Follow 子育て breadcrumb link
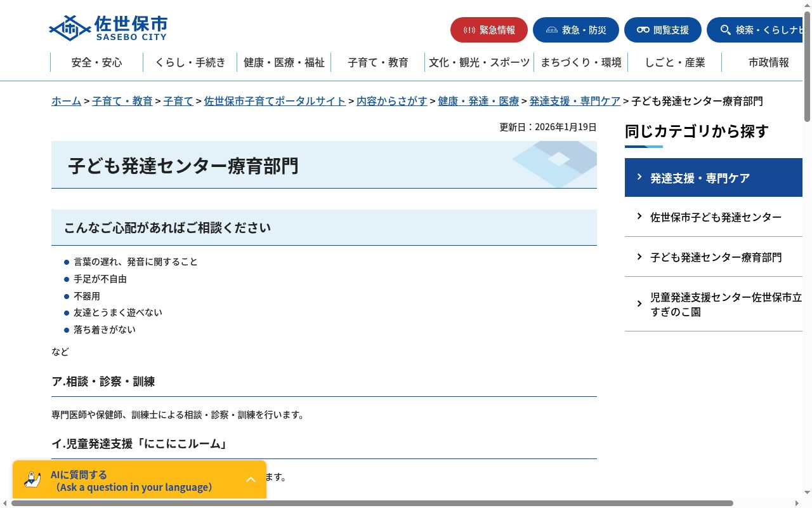 point(178,101)
